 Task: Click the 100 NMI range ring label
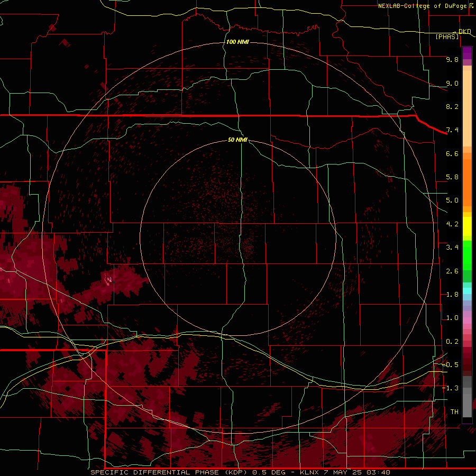[237, 42]
